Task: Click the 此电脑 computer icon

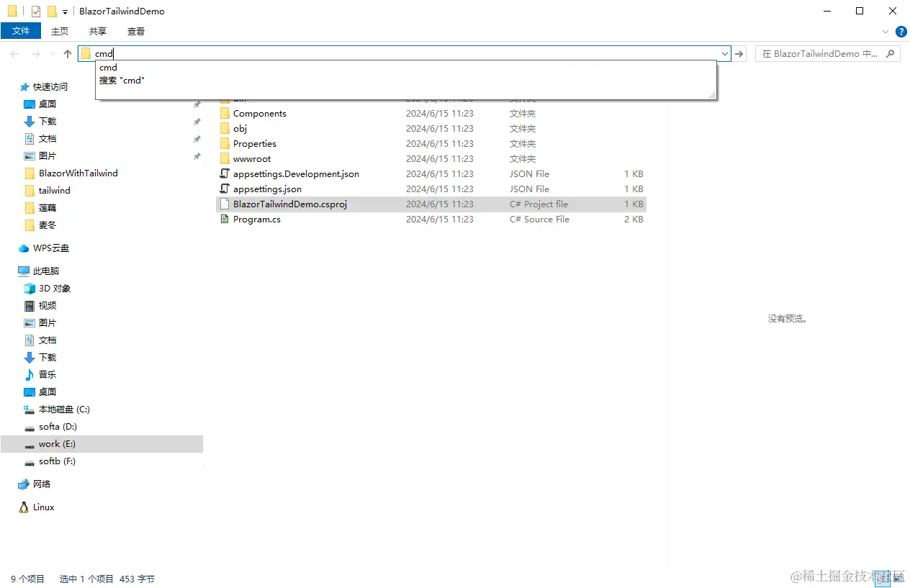Action: (24, 271)
